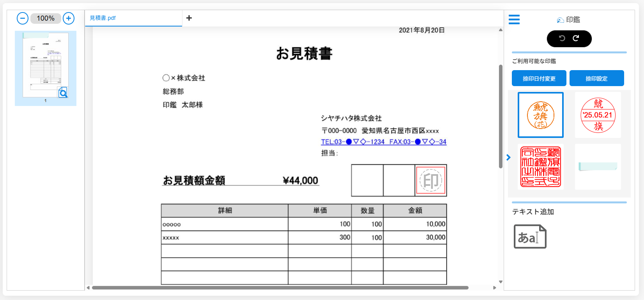Select the square red company seal
The width and height of the screenshot is (644, 300).
coord(541,167)
